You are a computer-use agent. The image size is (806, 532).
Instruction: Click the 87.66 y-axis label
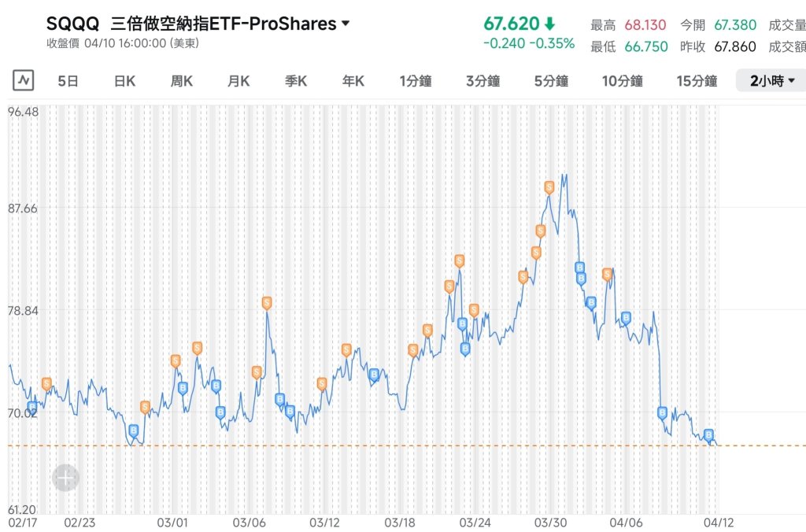(x=23, y=209)
